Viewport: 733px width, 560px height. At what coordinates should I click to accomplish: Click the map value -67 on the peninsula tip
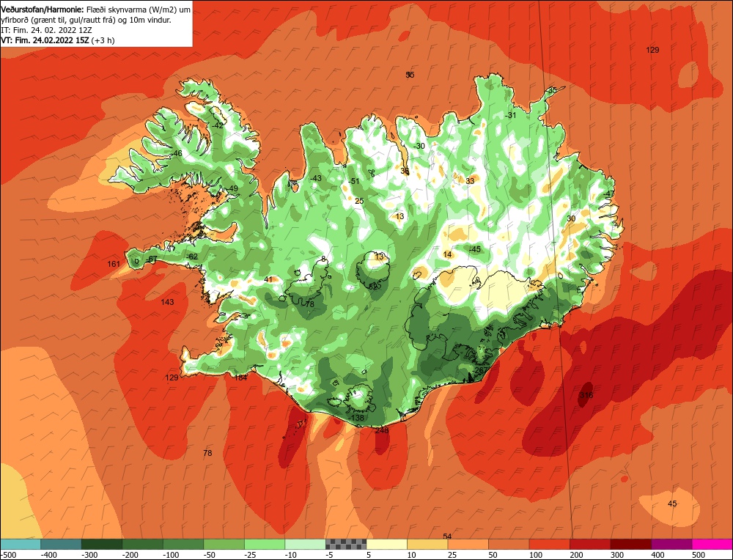click(152, 259)
